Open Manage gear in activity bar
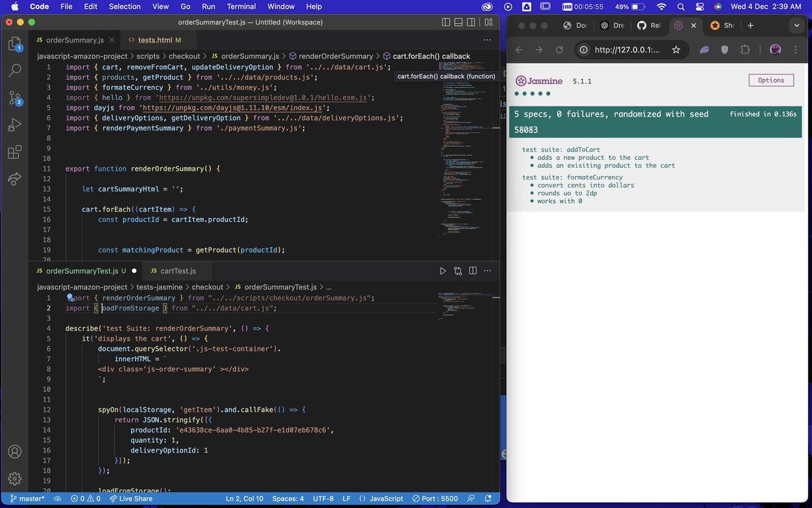This screenshot has height=508, width=812. pyautogui.click(x=14, y=479)
